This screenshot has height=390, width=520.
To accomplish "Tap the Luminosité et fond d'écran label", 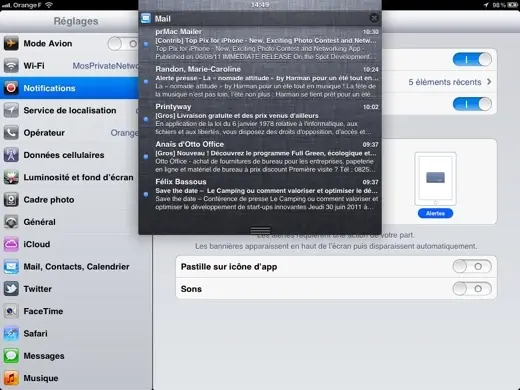I will tap(78, 177).
